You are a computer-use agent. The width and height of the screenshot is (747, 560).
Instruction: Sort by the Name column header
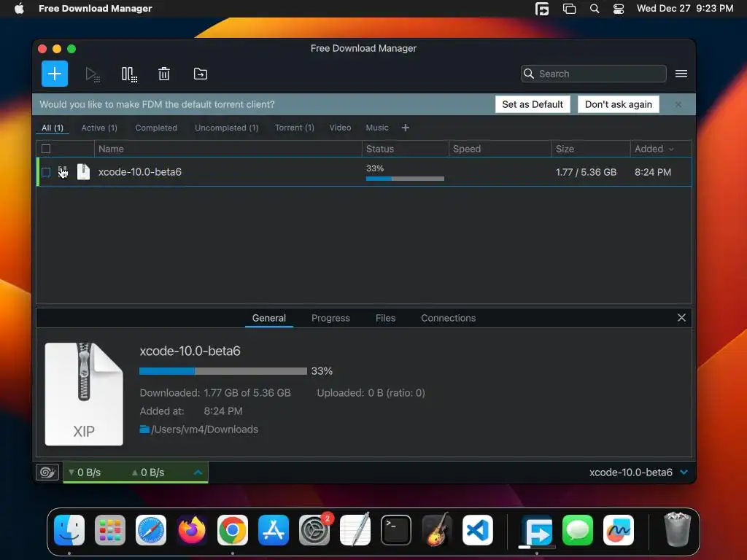pos(228,149)
